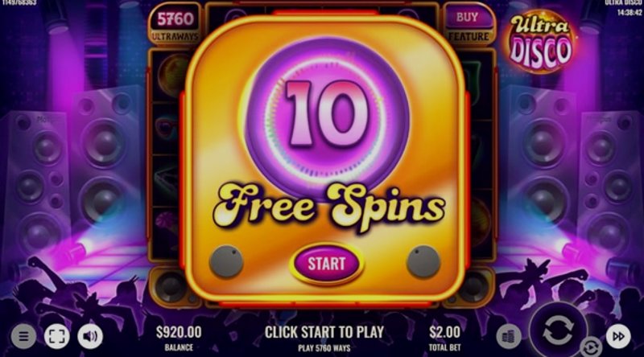Click the $920.00 balance display
This screenshot has height=357, width=644.
[x=179, y=338]
